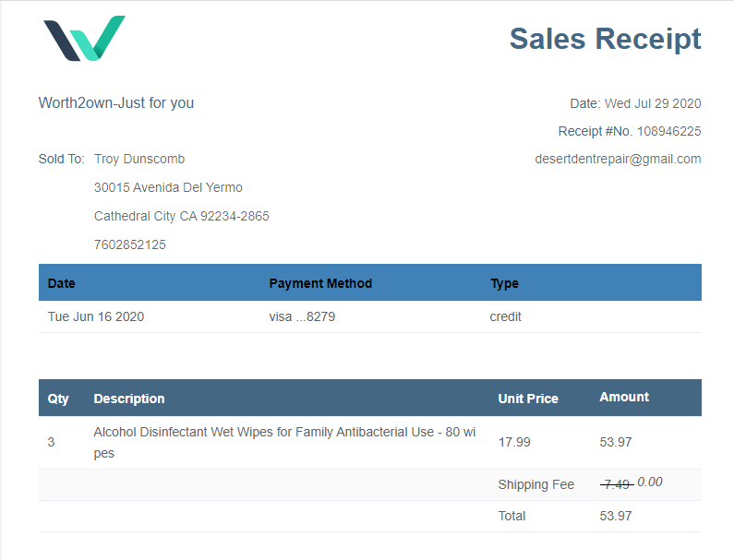Click the Description column header

tap(129, 399)
